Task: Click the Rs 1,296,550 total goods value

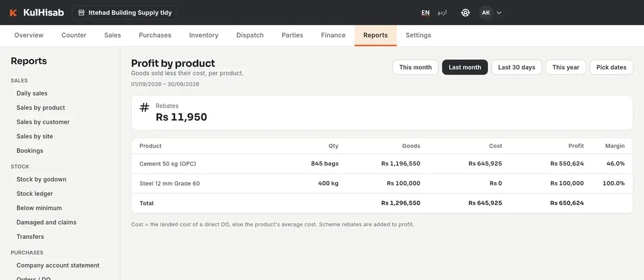Action: pos(401,203)
